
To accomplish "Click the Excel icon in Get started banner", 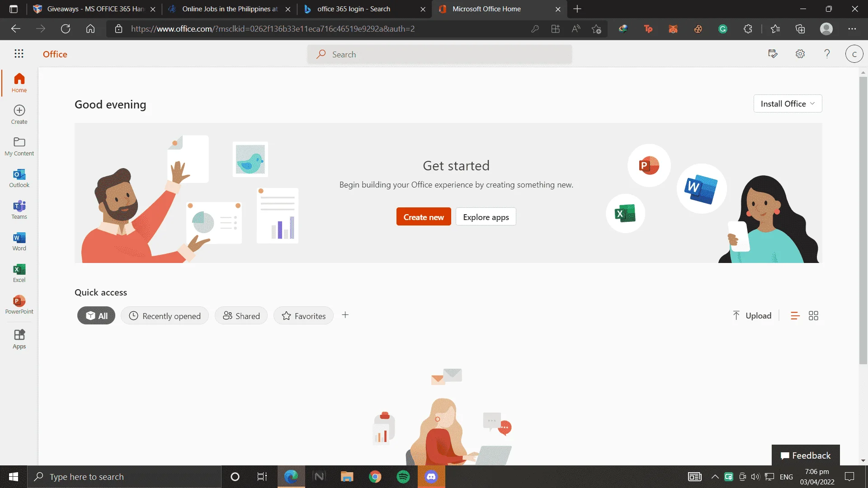I will point(625,213).
